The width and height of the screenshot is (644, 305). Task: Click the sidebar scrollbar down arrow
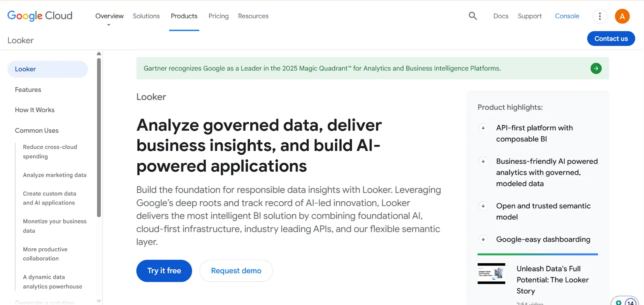(x=99, y=301)
